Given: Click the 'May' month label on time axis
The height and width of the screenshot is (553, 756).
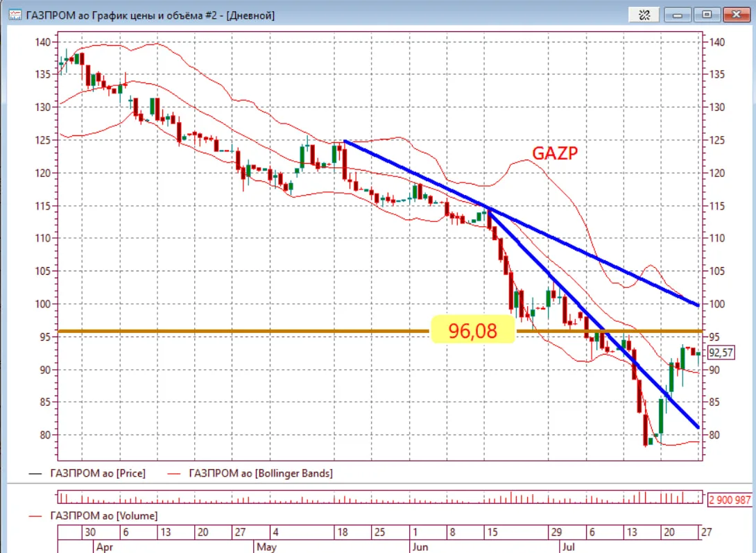Looking at the screenshot, I should point(266,547).
